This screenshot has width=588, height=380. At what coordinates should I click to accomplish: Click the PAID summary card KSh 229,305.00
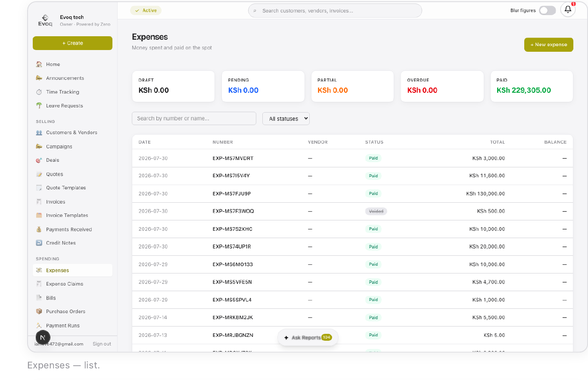pos(532,86)
